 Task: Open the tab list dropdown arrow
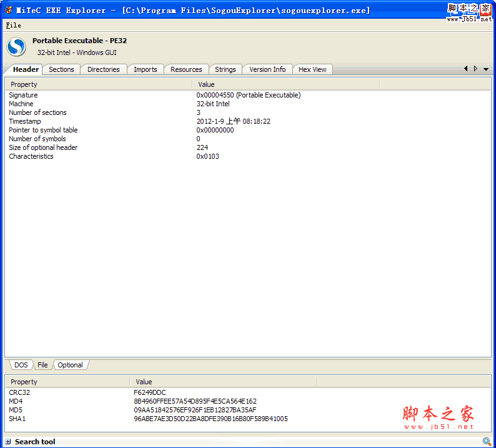(x=486, y=69)
